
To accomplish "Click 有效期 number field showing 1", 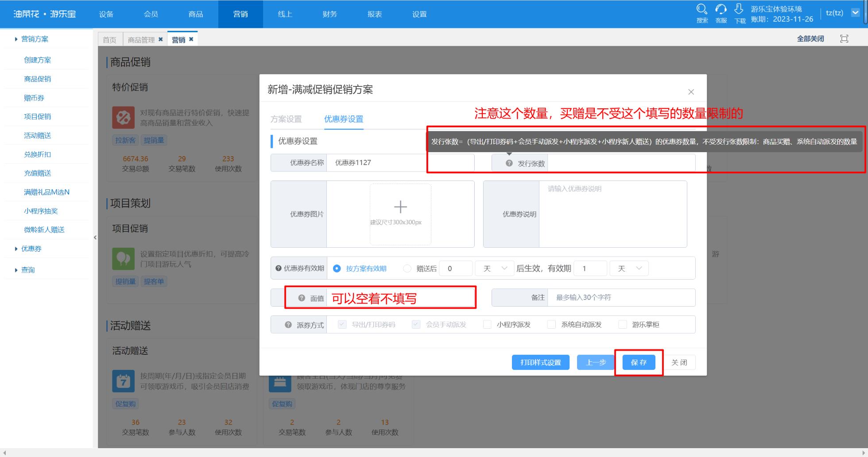I will 590,269.
